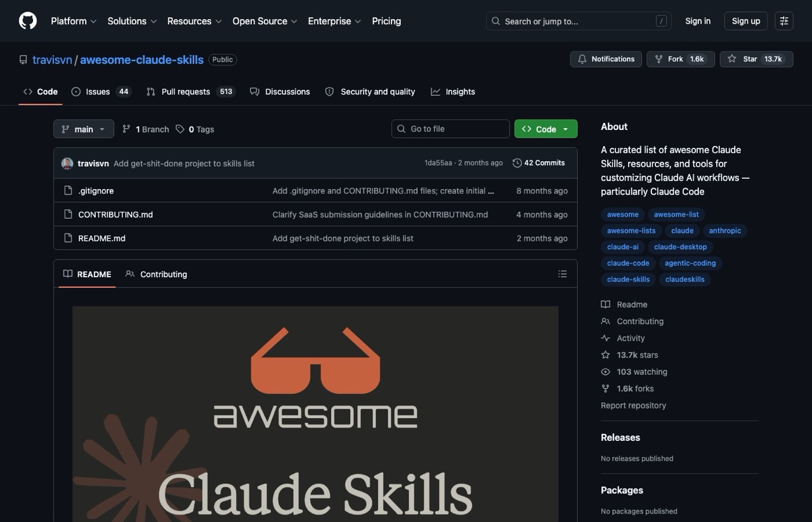This screenshot has width=812, height=522.
Task: Open the Readme link in About sidebar
Action: [624, 304]
